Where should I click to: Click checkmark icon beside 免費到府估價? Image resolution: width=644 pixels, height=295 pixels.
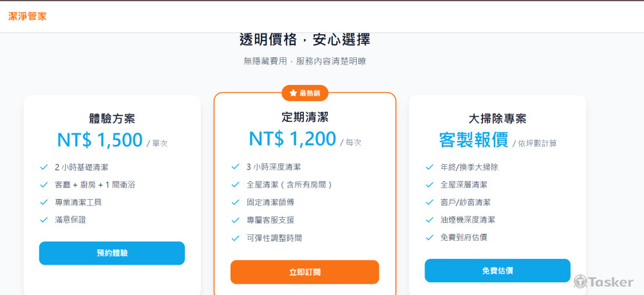[430, 237]
